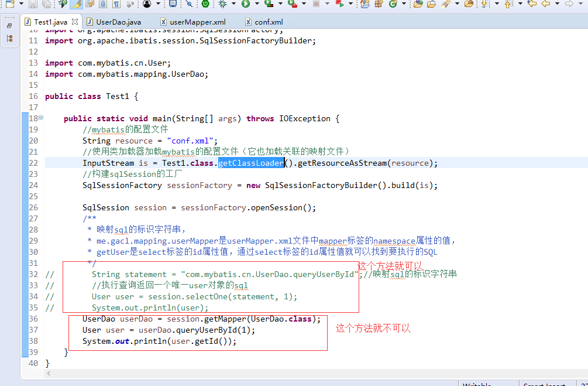Click the highlighted getClassLoader text in code
This screenshot has width=588, height=386.
point(251,163)
